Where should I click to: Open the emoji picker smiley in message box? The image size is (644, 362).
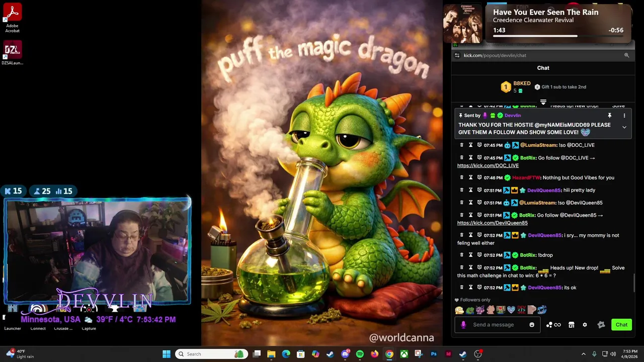(x=532, y=325)
